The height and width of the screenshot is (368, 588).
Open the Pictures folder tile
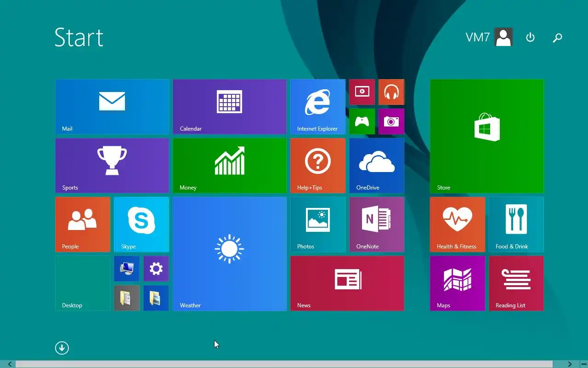156,298
